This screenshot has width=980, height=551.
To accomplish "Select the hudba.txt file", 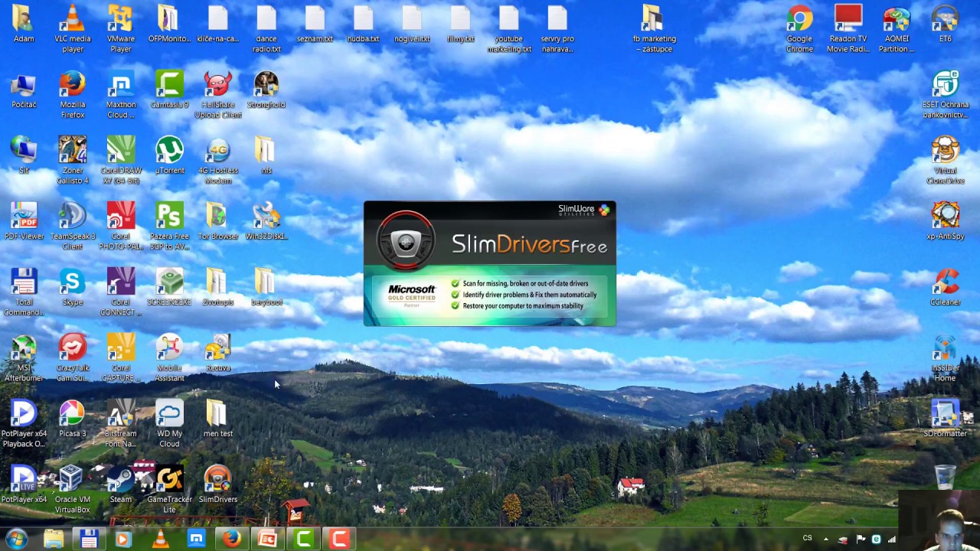I will point(363,24).
